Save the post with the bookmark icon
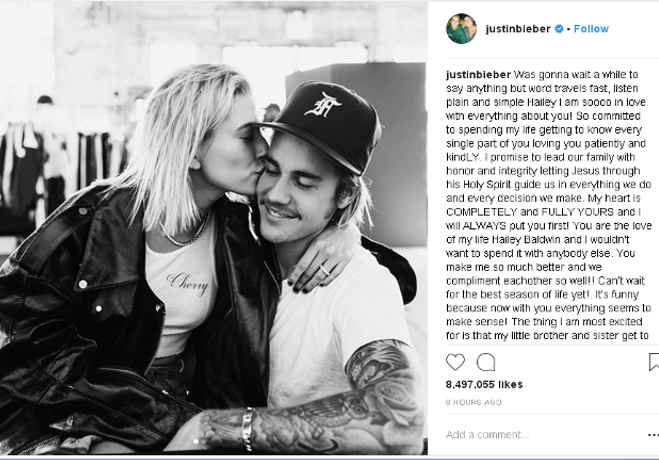 tap(654, 362)
